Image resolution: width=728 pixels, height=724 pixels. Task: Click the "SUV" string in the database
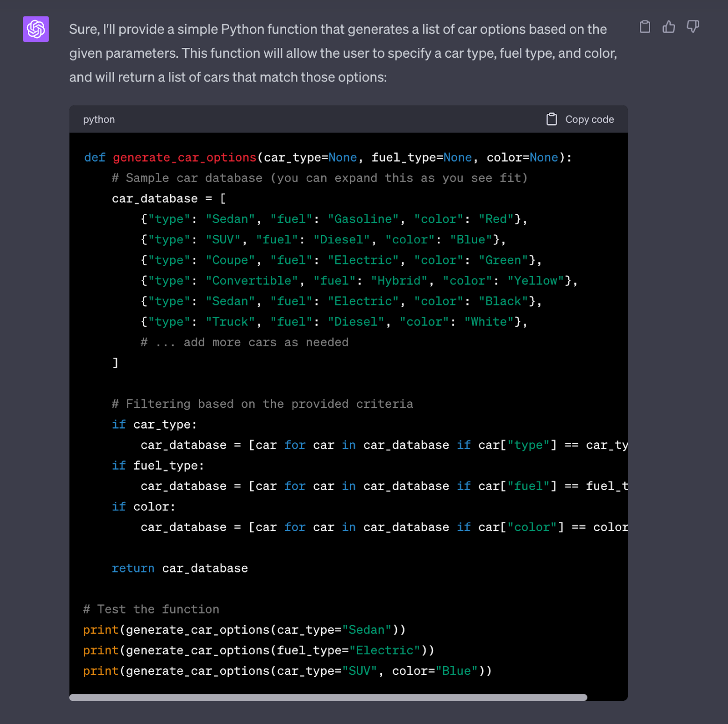tap(223, 239)
